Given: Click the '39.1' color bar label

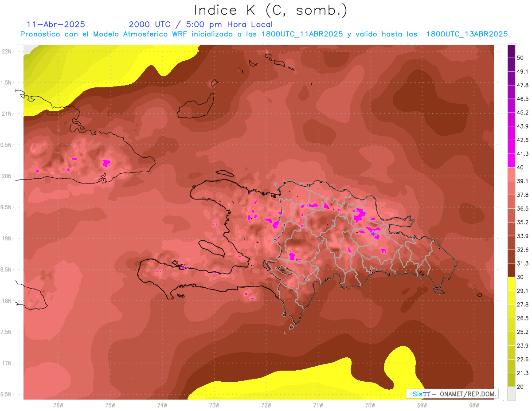Looking at the screenshot, I should [x=523, y=181].
